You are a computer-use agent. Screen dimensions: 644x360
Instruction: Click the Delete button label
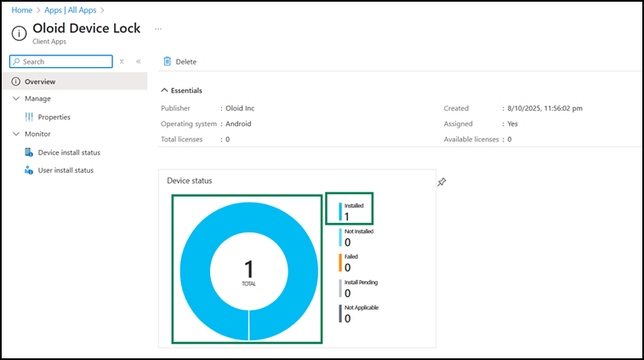coord(186,61)
